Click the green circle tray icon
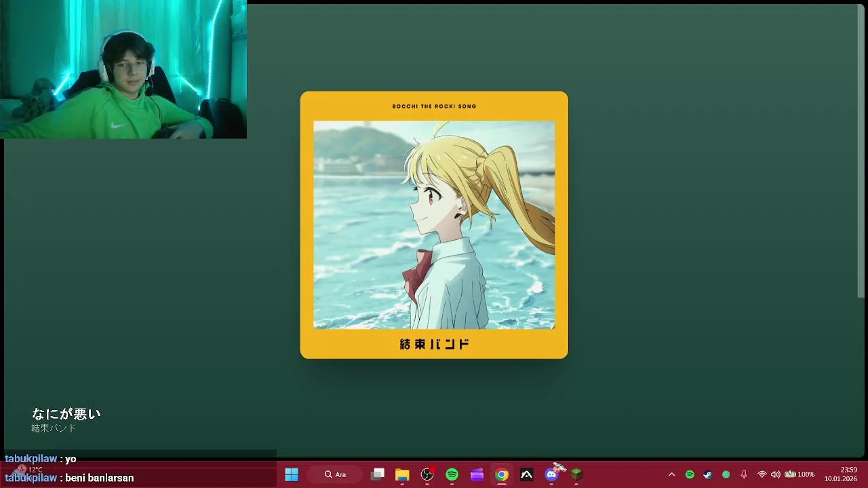Viewport: 868px width, 488px height. (726, 474)
